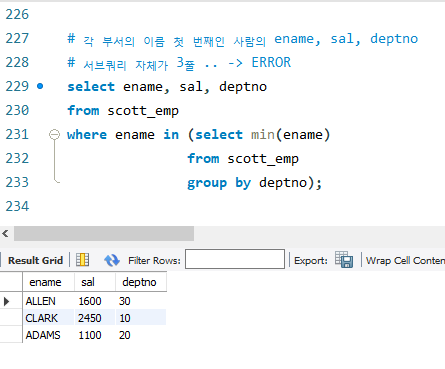This screenshot has height=369, width=445.
Task: Select the ALLEN cell
Action: [x=49, y=301]
